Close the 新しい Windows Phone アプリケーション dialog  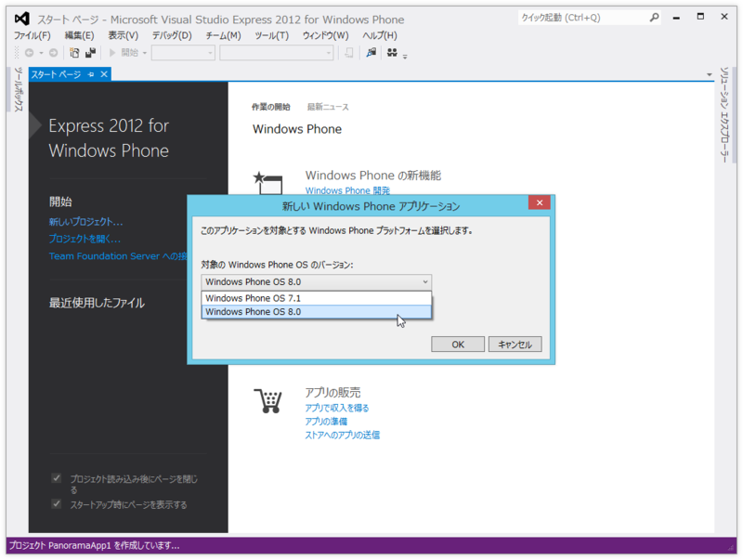540,202
